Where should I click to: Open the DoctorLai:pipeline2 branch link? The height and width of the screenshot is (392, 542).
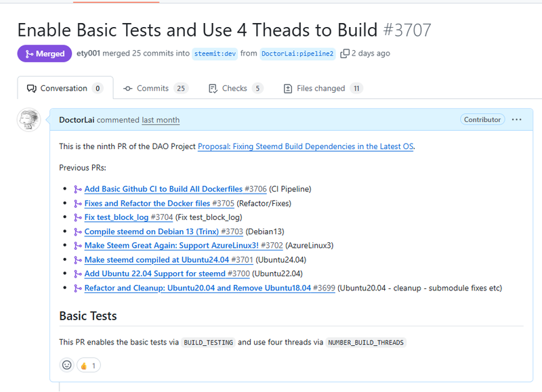tap(297, 53)
